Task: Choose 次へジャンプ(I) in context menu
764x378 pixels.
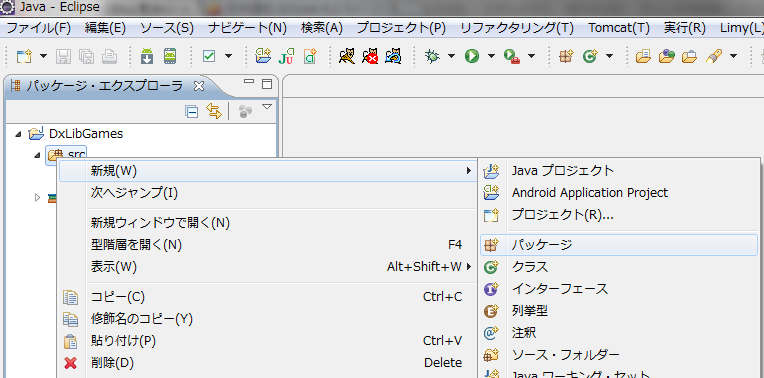Action: [x=267, y=193]
